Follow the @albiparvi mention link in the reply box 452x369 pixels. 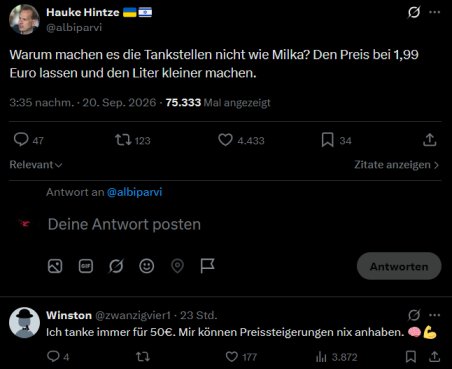coord(134,192)
